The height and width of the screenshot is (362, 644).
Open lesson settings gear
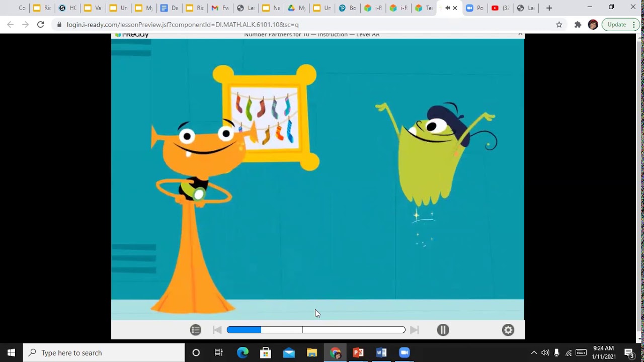point(508,330)
